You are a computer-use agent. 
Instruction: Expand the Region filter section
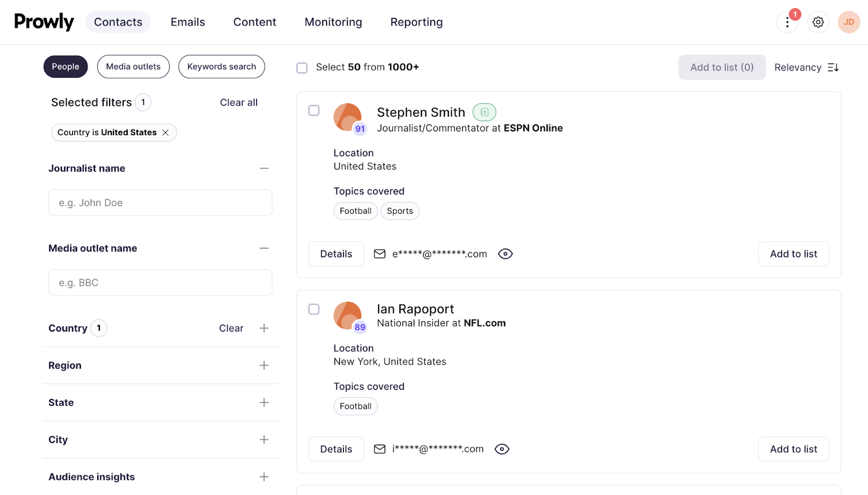tap(264, 365)
